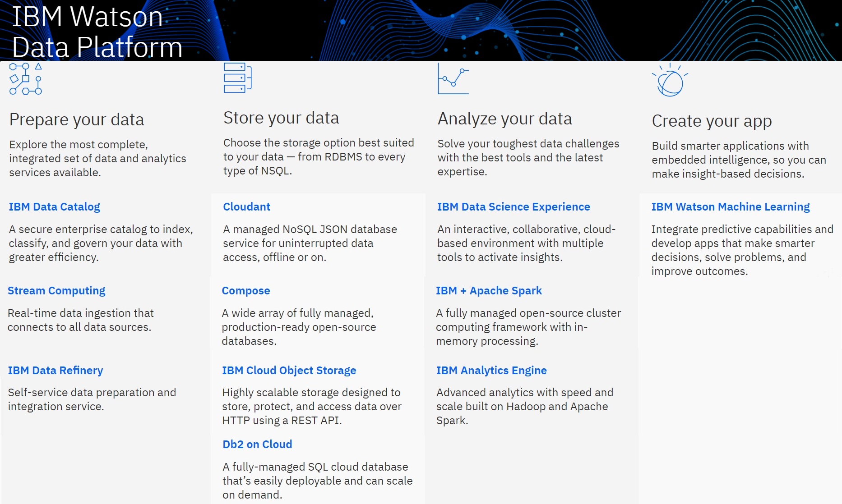
Task: Select the Analyze your data heading
Action: [504, 118]
